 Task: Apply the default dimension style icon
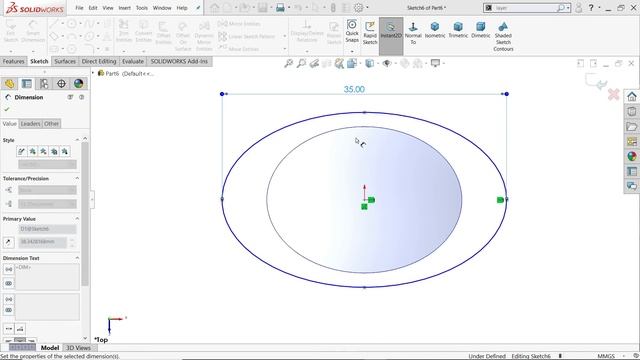click(x=21, y=151)
